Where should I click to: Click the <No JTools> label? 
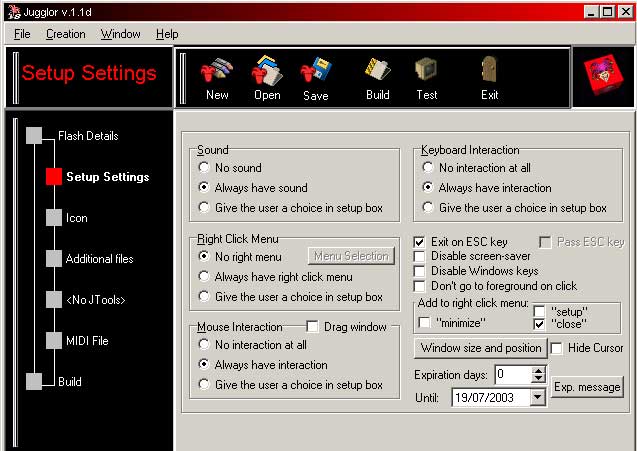coord(95,300)
